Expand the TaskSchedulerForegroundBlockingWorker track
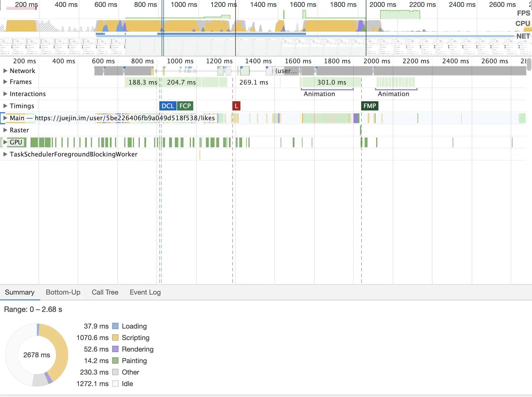 point(5,154)
